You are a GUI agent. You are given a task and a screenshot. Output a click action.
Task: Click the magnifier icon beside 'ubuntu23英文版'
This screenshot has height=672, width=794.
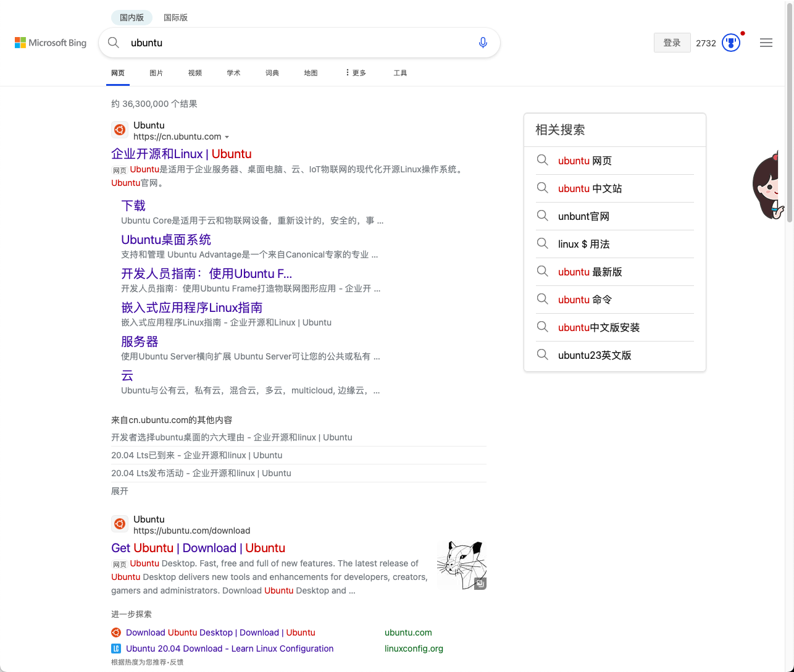click(x=543, y=355)
